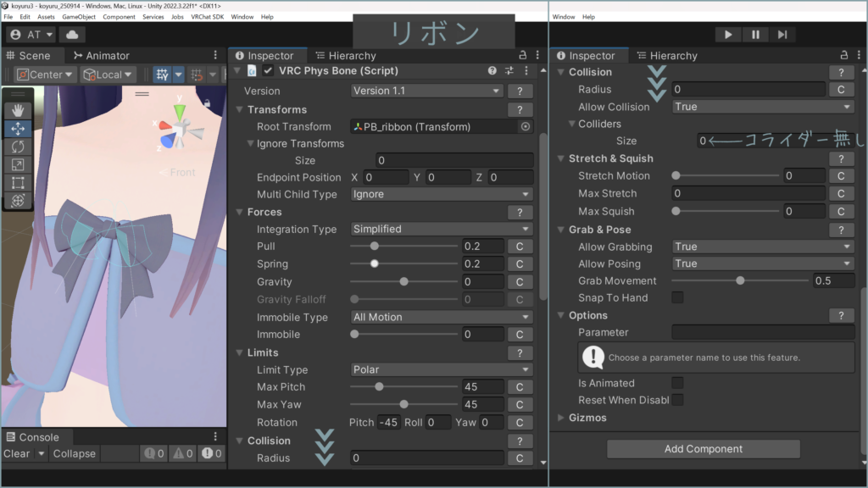Check the Is Animated checkbox
The height and width of the screenshot is (488, 868).
pos(677,383)
